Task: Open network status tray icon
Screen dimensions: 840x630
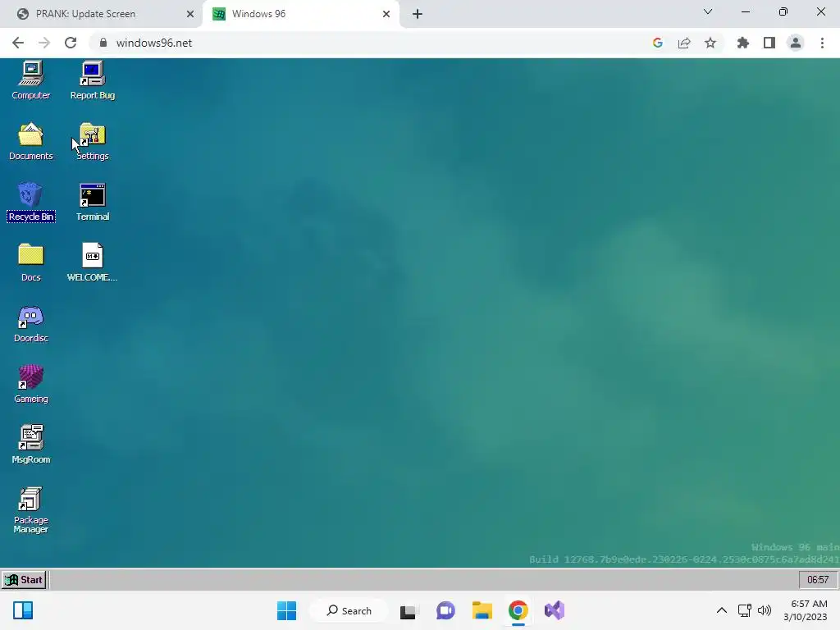Action: click(x=745, y=610)
